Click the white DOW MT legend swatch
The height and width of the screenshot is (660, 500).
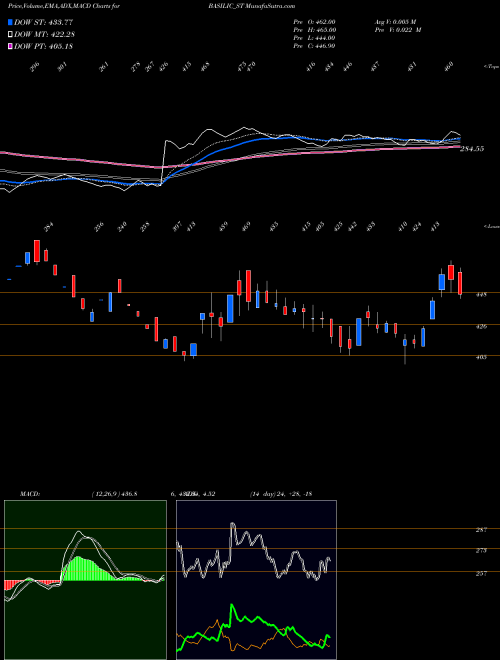pos(10,35)
